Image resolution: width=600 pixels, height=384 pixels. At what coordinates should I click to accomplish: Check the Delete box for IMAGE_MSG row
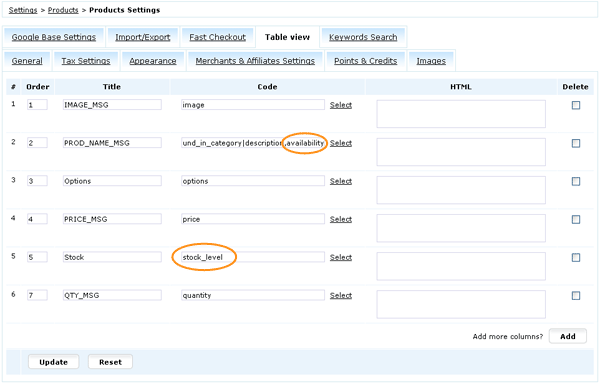(576, 105)
